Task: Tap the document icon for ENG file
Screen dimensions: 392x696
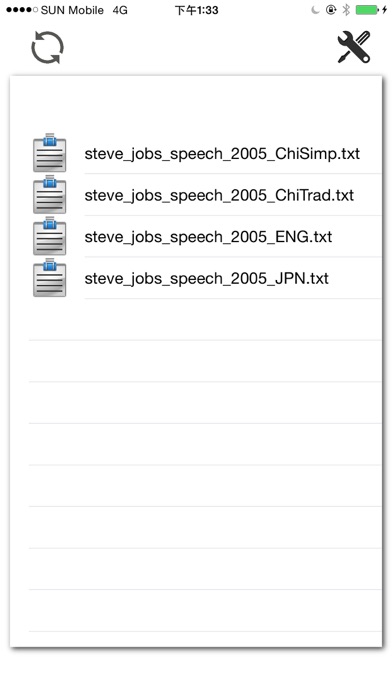Action: click(x=49, y=236)
